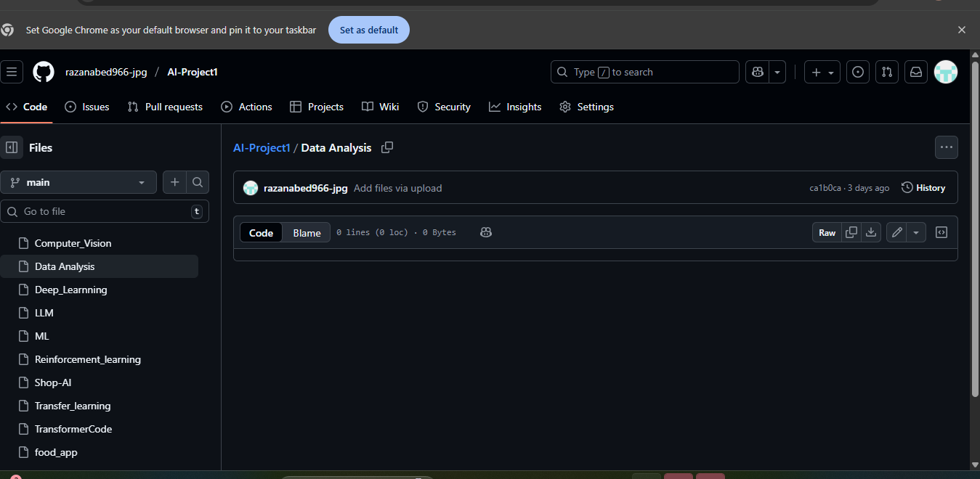
Task: Switch to the Wiki tab
Action: point(381,107)
